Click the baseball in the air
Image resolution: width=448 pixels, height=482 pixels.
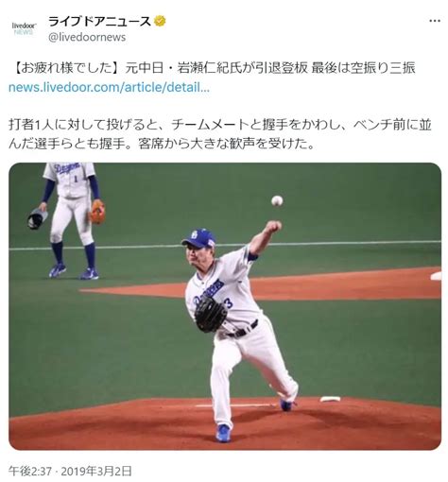(277, 200)
